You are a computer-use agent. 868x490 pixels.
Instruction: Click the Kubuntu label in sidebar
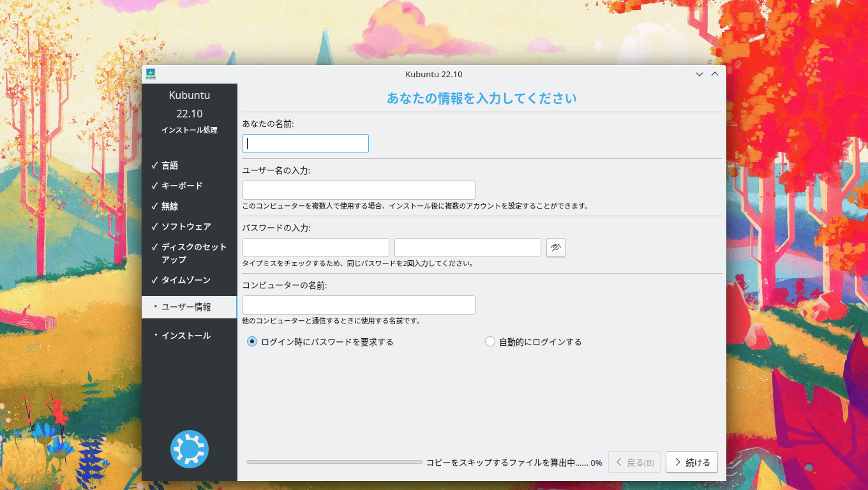click(x=190, y=95)
